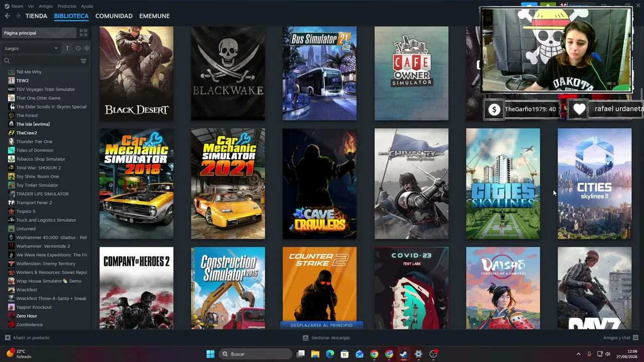Click the Windows taskbar Buscar box
644x362 pixels.
[x=256, y=354]
